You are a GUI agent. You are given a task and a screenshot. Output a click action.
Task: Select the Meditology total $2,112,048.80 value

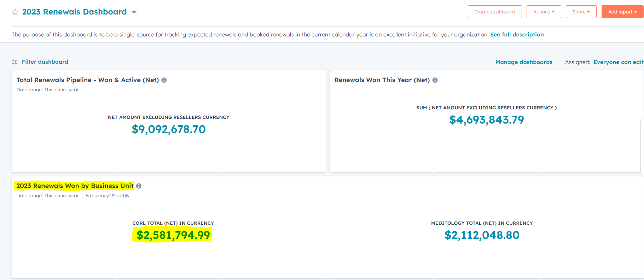coord(482,235)
